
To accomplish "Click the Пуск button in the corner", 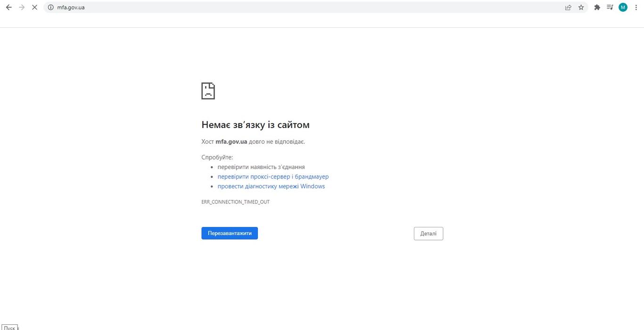I will tap(9, 327).
